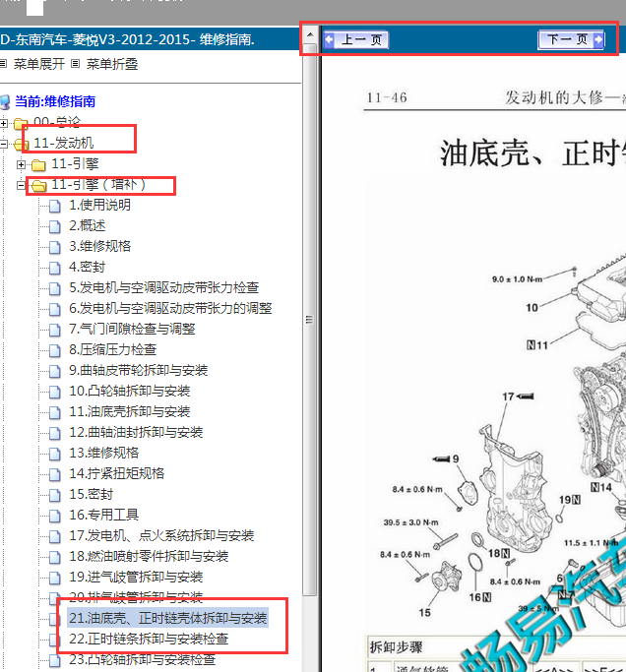Click the computer icon beside 当前:维修指南
Screen dimensions: 626x672
tap(5, 102)
